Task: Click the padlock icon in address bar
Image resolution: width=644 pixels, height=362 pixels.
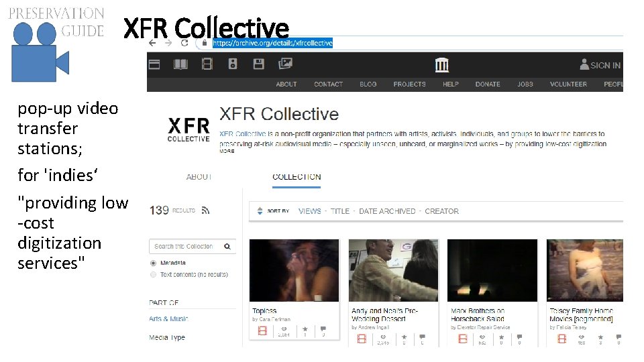Action: pyautogui.click(x=205, y=43)
